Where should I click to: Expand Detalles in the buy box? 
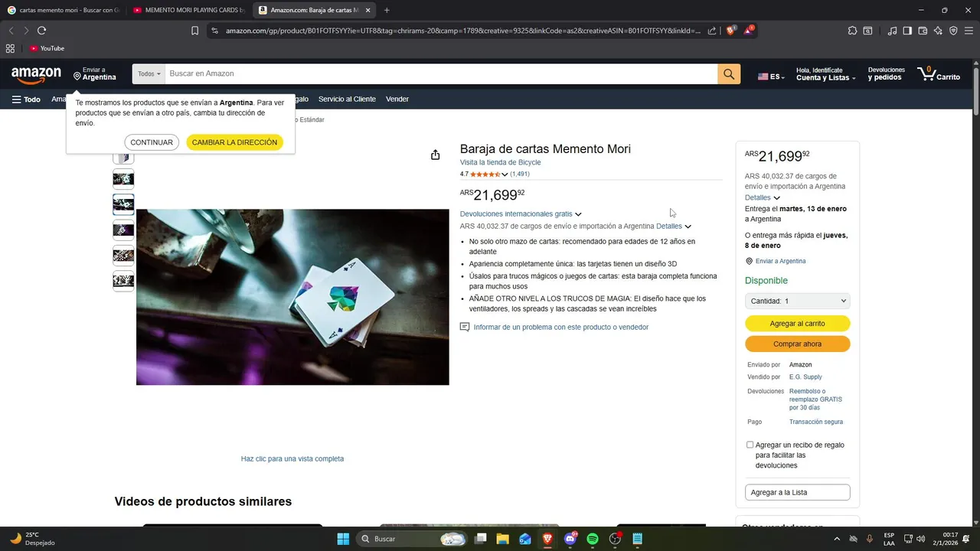pos(763,197)
